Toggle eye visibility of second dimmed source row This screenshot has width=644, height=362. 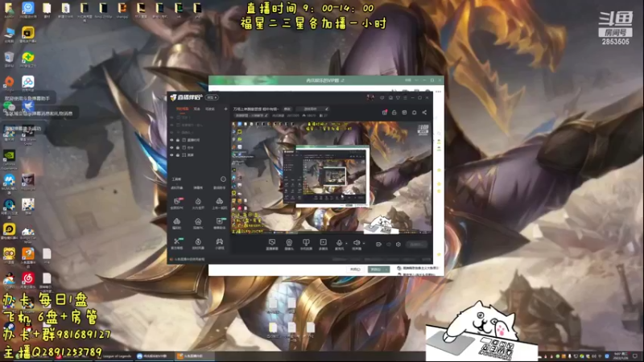point(171,125)
